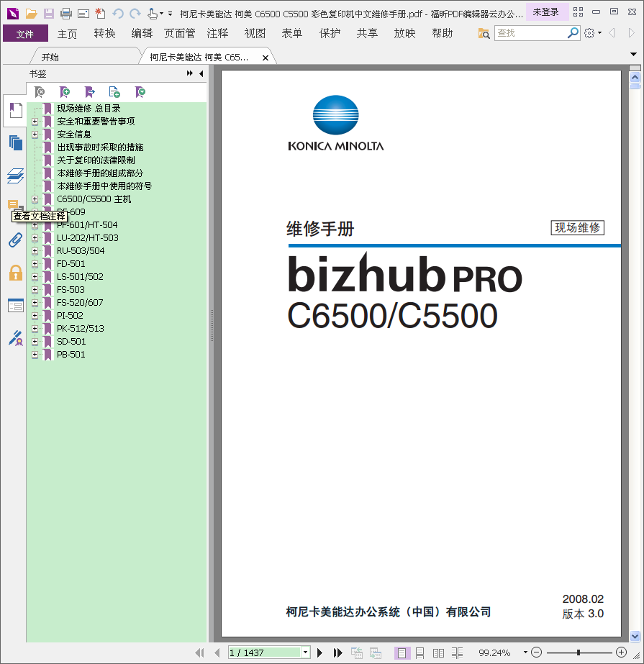Click the zoom in plus button

coord(621,652)
